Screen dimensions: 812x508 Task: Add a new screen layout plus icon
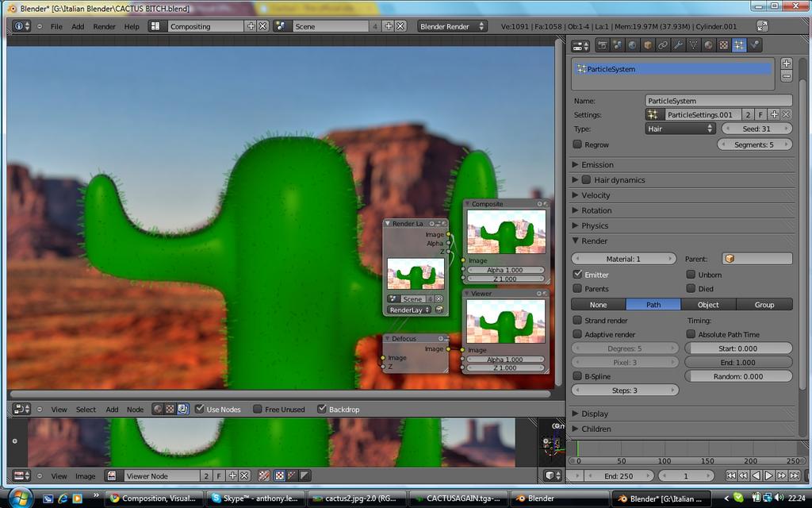point(251,26)
